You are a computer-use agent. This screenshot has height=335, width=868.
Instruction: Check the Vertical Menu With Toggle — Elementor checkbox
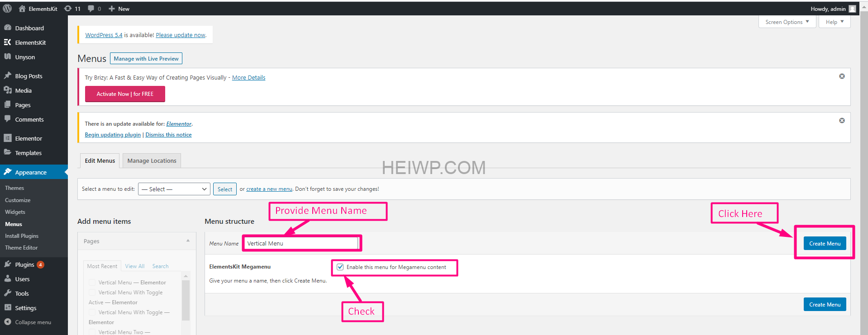[92, 312]
